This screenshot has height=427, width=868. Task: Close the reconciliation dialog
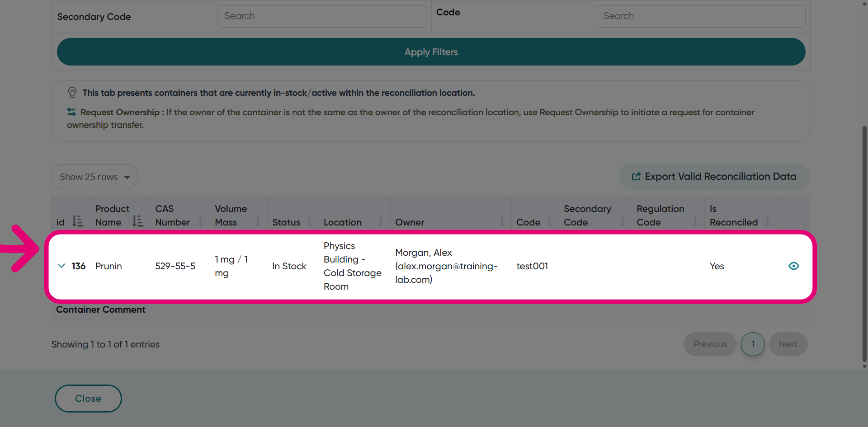88,399
